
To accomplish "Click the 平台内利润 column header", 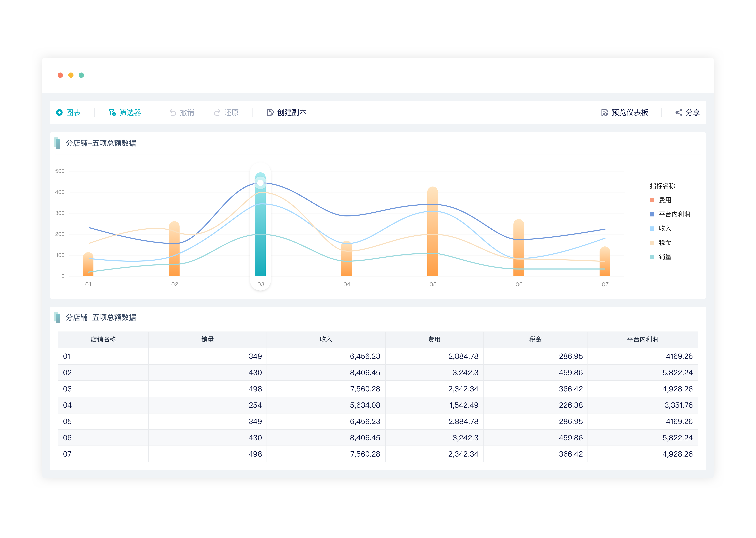I will point(642,339).
